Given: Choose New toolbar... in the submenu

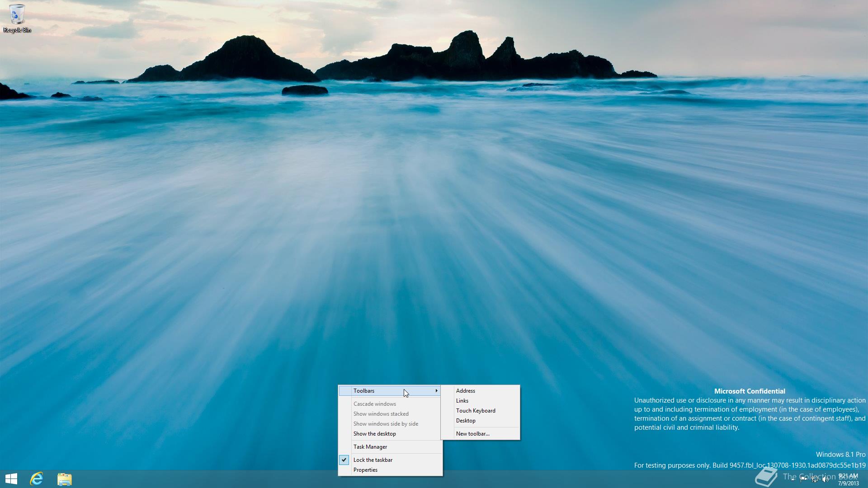Looking at the screenshot, I should point(481,434).
